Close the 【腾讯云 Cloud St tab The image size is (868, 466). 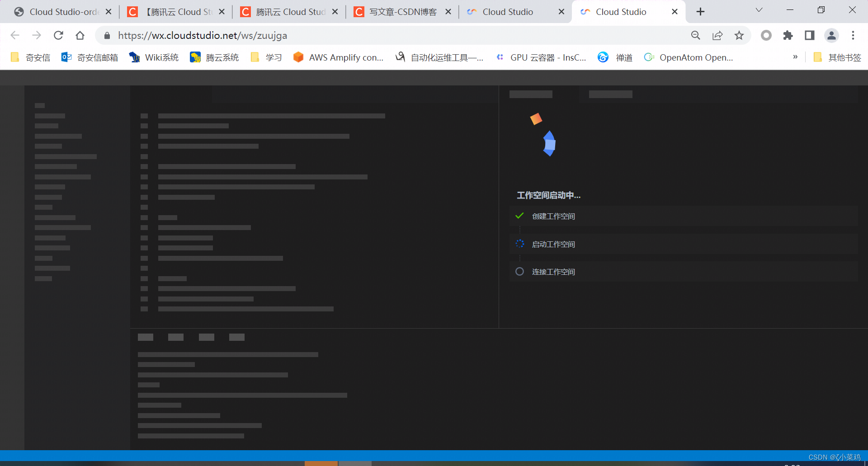[x=222, y=12]
